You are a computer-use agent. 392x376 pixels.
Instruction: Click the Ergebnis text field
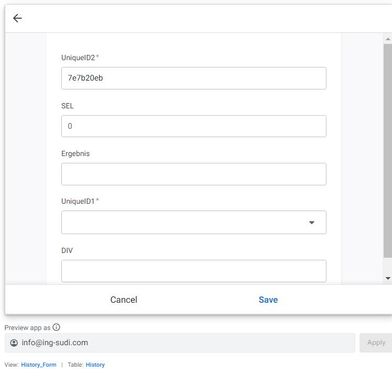click(x=194, y=174)
